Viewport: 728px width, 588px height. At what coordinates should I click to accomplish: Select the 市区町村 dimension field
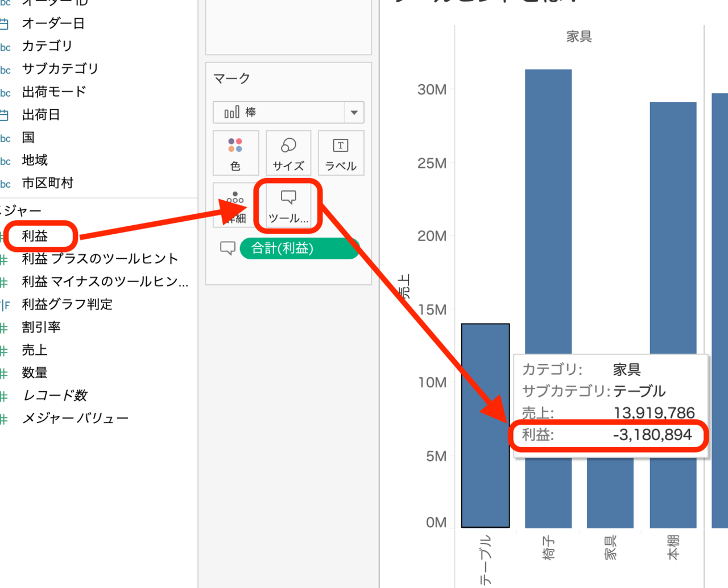pyautogui.click(x=48, y=183)
